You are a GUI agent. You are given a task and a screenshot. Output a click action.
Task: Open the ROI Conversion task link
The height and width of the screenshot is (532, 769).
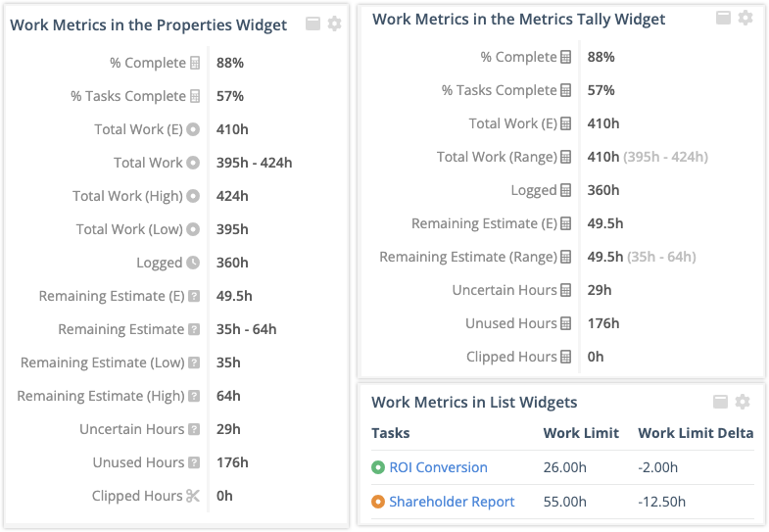[x=438, y=468]
